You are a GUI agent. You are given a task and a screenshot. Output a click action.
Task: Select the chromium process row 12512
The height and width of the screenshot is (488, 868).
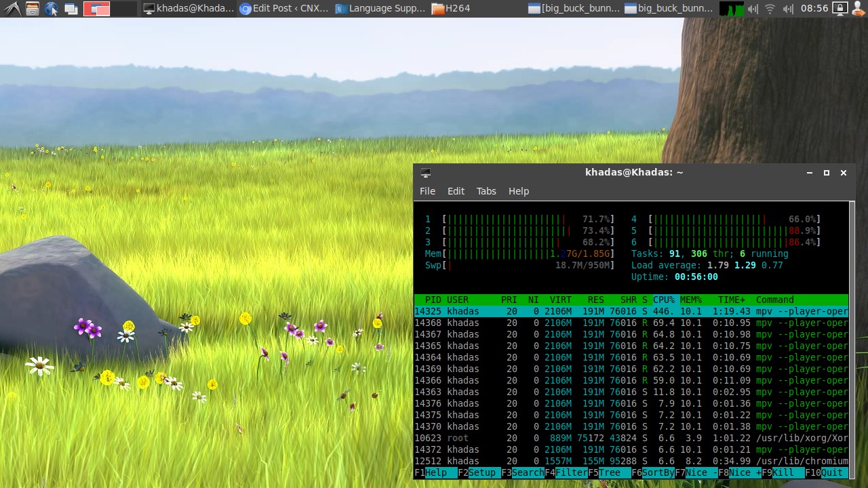pyautogui.click(x=631, y=461)
